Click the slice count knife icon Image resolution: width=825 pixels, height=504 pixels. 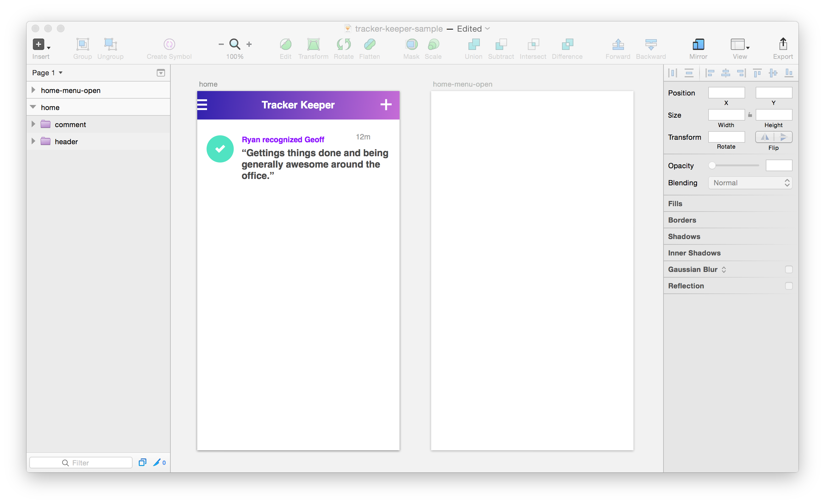(157, 463)
